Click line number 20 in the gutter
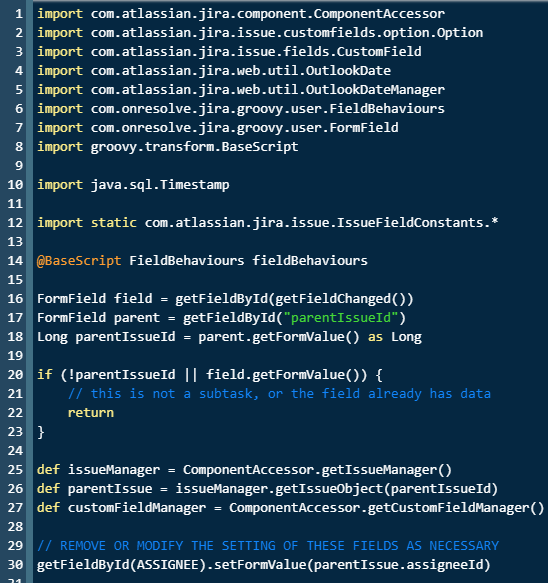Screen dimensions: 548x583 click(15, 375)
